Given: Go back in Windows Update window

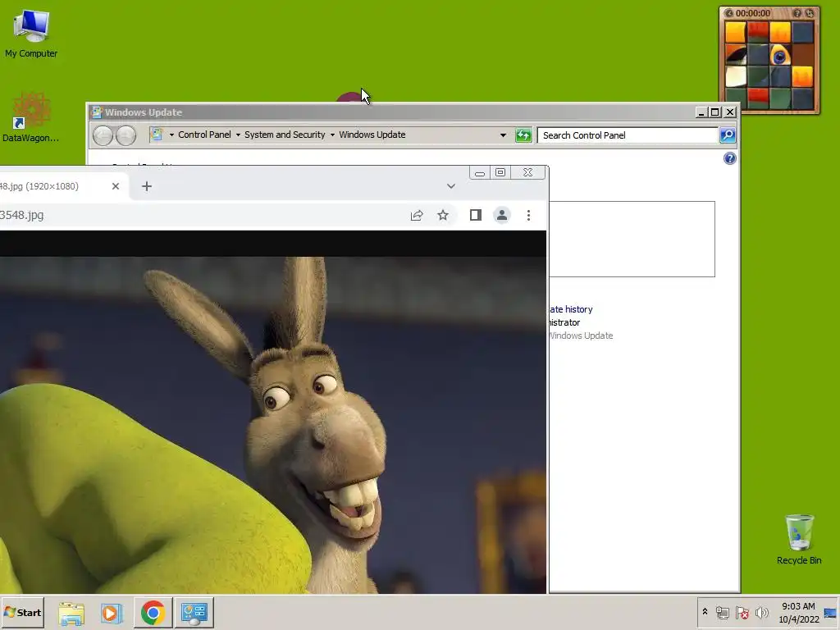Looking at the screenshot, I should coord(103,135).
